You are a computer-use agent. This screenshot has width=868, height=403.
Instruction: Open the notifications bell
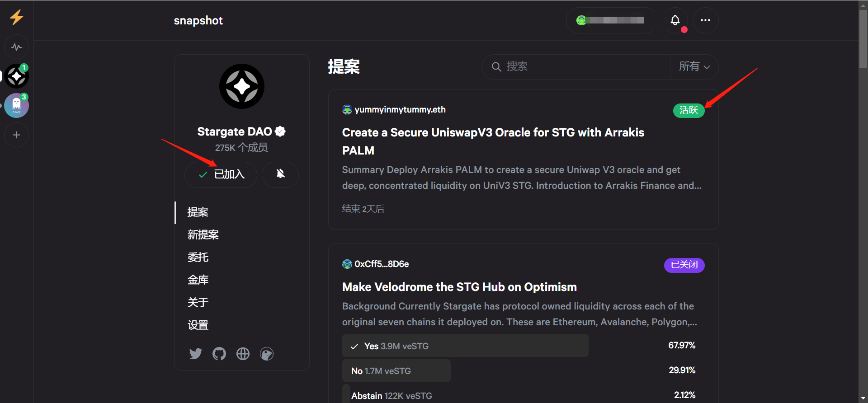tap(675, 20)
